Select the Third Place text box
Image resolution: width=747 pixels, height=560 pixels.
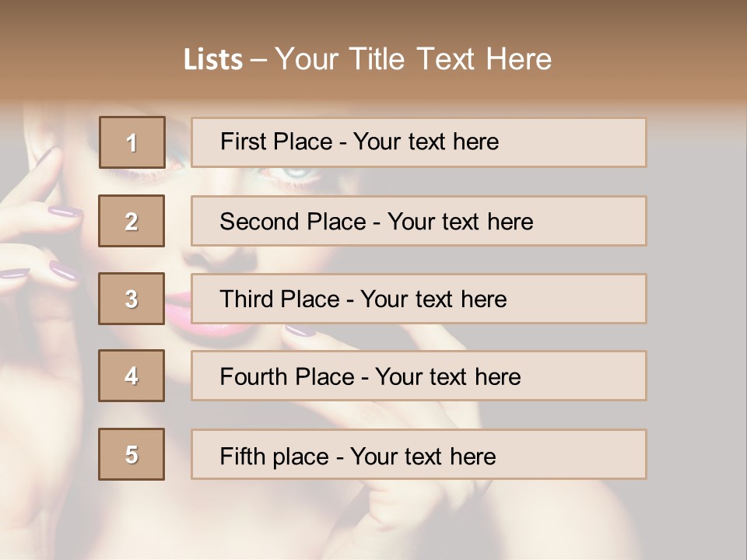click(x=419, y=299)
